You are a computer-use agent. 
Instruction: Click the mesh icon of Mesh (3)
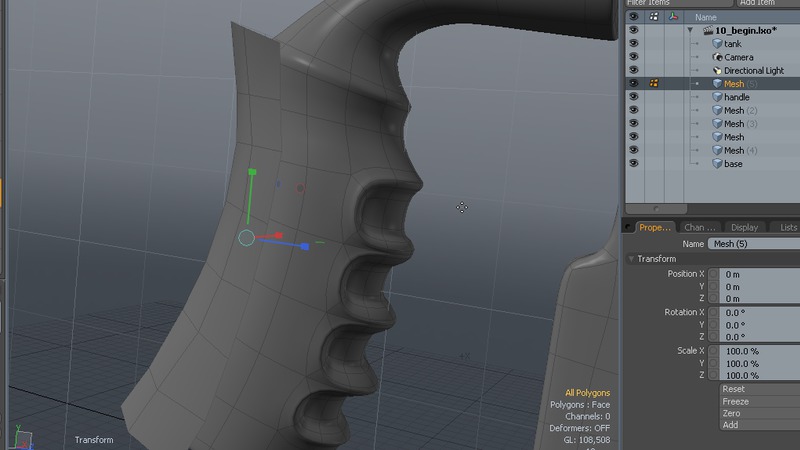(x=717, y=123)
